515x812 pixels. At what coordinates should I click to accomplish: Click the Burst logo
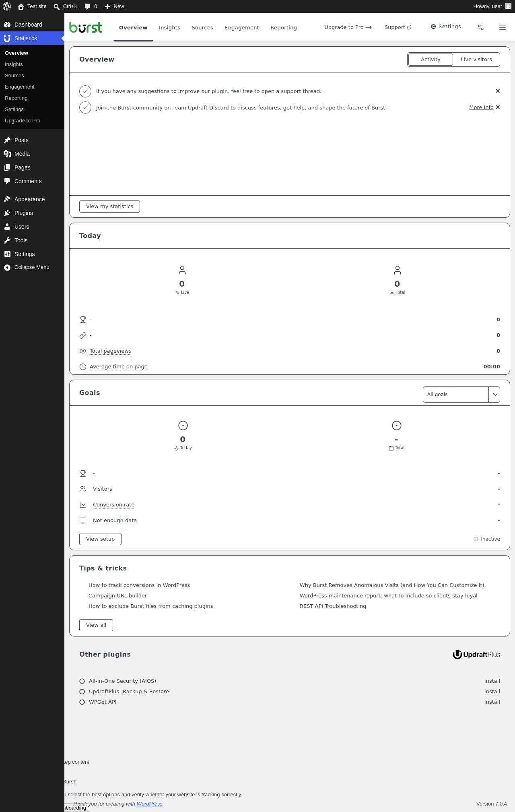pyautogui.click(x=86, y=27)
